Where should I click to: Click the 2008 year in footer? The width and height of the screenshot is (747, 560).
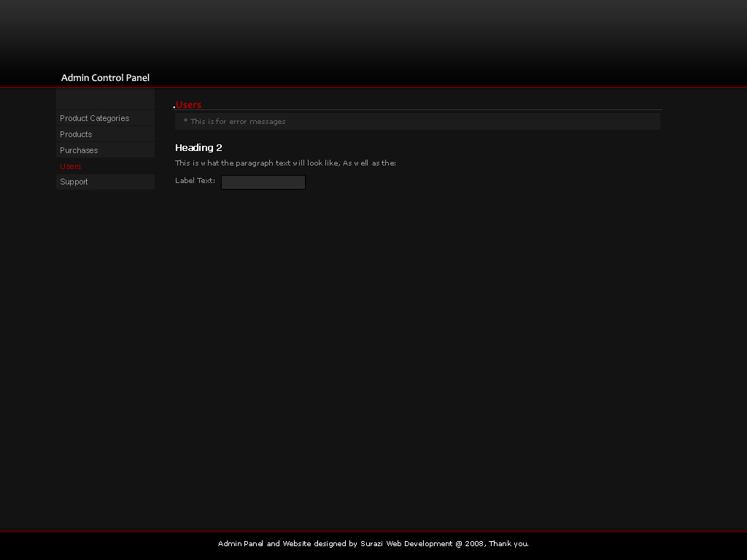pos(474,544)
